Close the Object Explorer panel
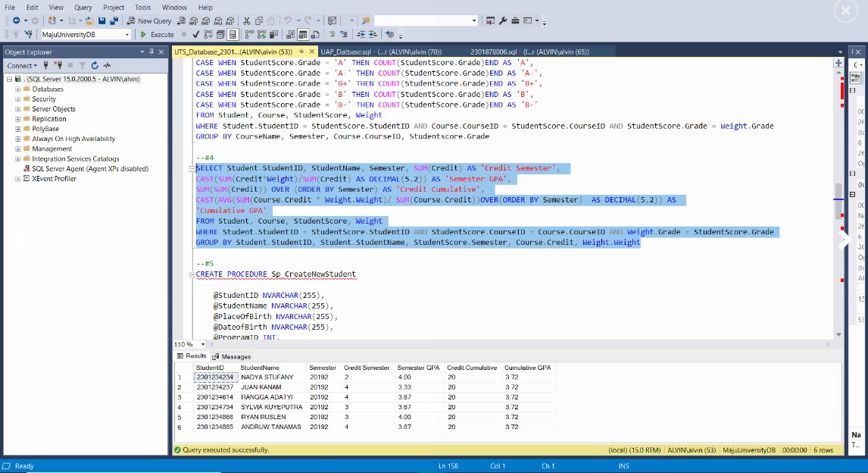 coord(161,52)
